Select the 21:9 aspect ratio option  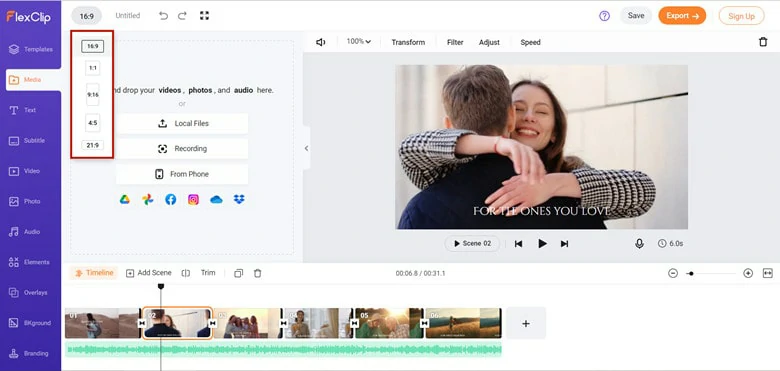point(93,145)
